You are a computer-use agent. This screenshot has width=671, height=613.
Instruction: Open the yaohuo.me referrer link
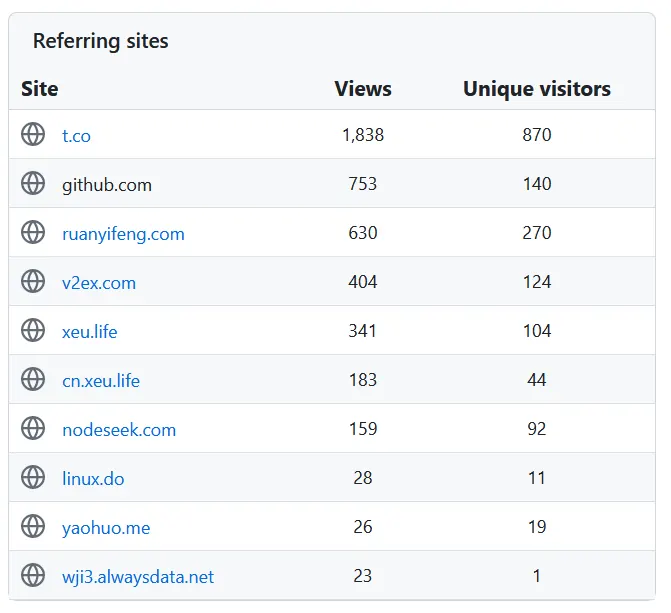click(106, 528)
